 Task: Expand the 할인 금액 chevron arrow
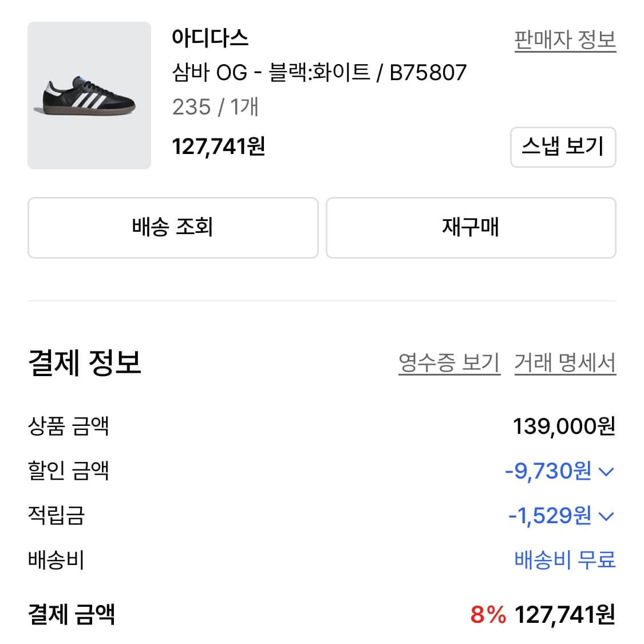(606, 472)
